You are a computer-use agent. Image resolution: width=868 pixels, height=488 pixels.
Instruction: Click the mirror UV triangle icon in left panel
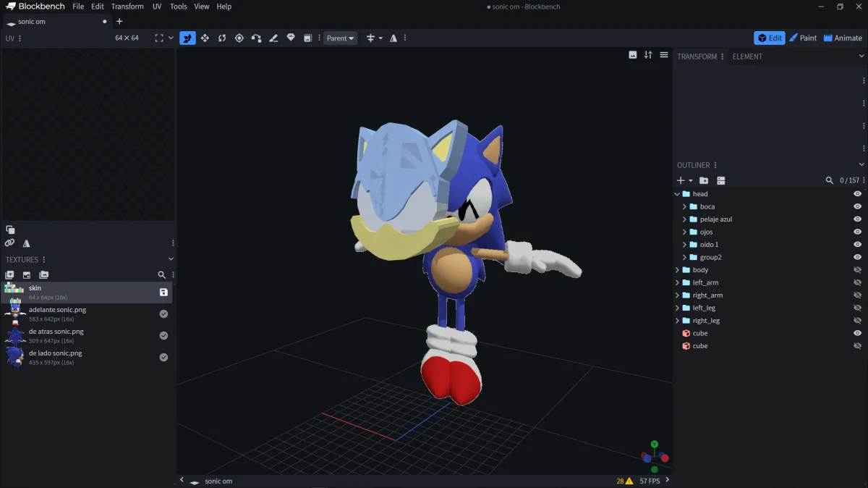27,243
